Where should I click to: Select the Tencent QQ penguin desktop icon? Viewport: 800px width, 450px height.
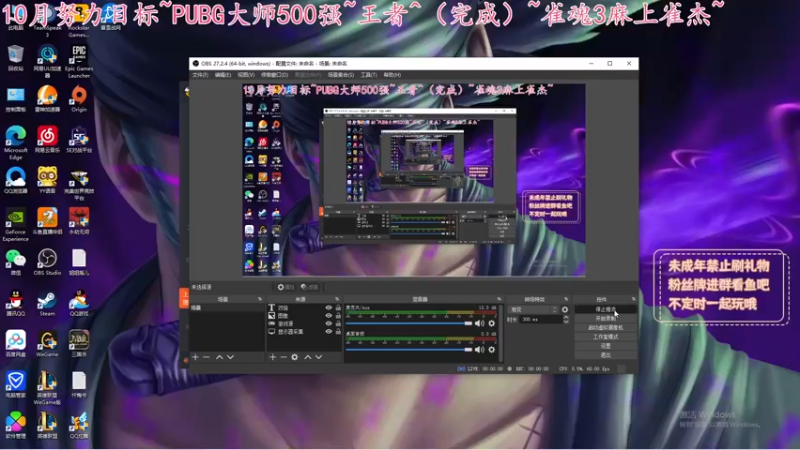tap(16, 303)
